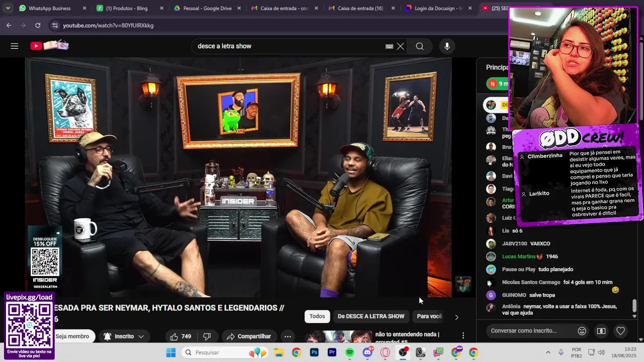Go to YouTube home via logo
The width and height of the screenshot is (644, 362).
[x=49, y=46]
